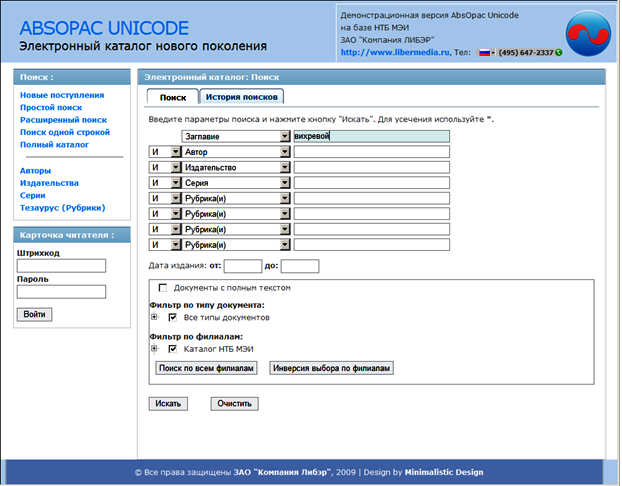Open the 'Автор' field dropdown
This screenshot has height=486, width=622.
[285, 152]
